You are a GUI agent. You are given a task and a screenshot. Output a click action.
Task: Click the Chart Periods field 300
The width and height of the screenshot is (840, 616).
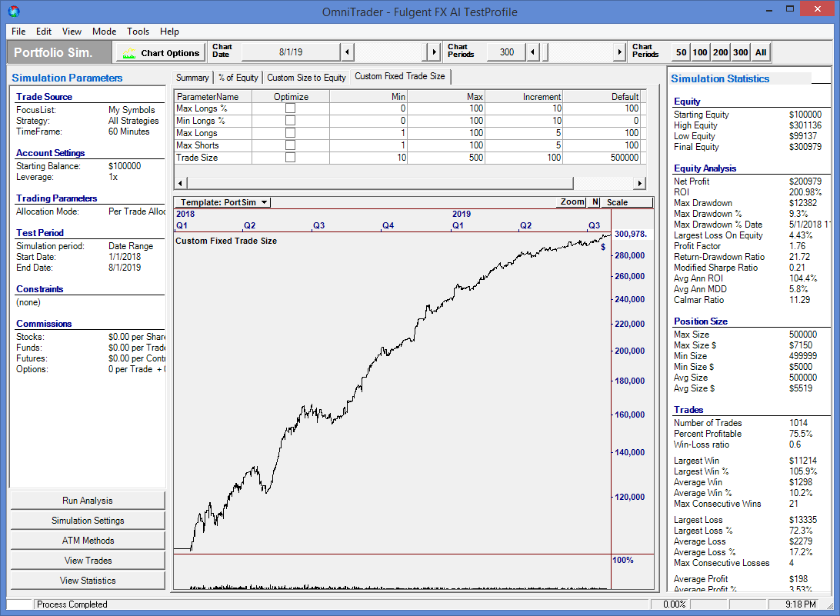[x=506, y=52]
